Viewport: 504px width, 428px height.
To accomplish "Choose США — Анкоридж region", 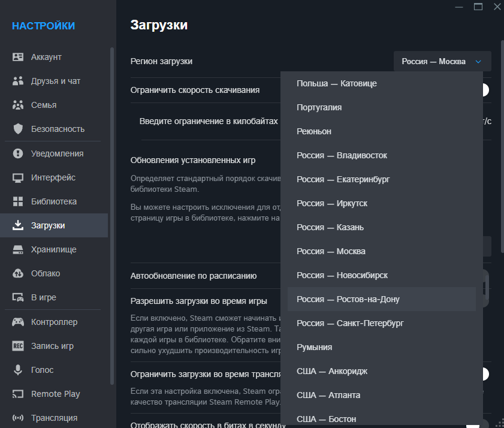I will click(382, 371).
